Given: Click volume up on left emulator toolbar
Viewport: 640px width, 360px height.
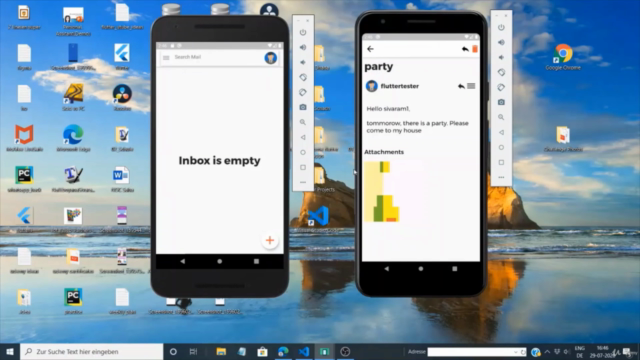Looking at the screenshot, I should point(303,47).
